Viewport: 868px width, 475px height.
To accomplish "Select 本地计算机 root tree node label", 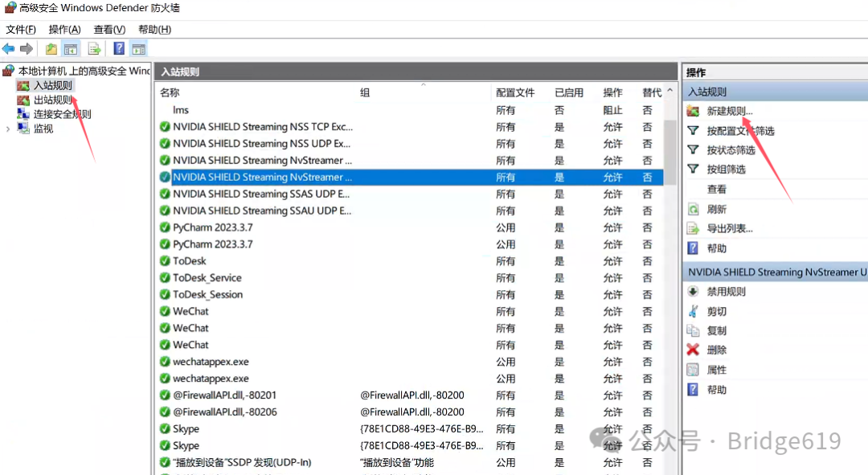I will point(84,71).
